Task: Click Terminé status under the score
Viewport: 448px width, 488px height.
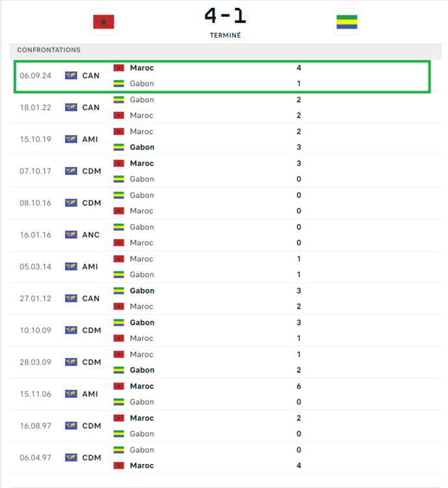Action: coord(225,35)
